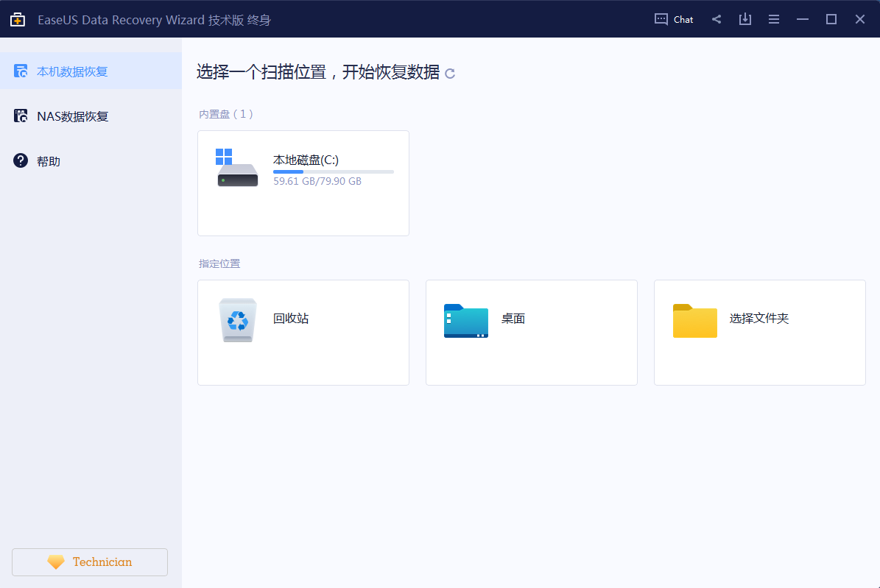Select 本机数据恢复 in sidebar
This screenshot has width=880, height=588.
[91, 71]
